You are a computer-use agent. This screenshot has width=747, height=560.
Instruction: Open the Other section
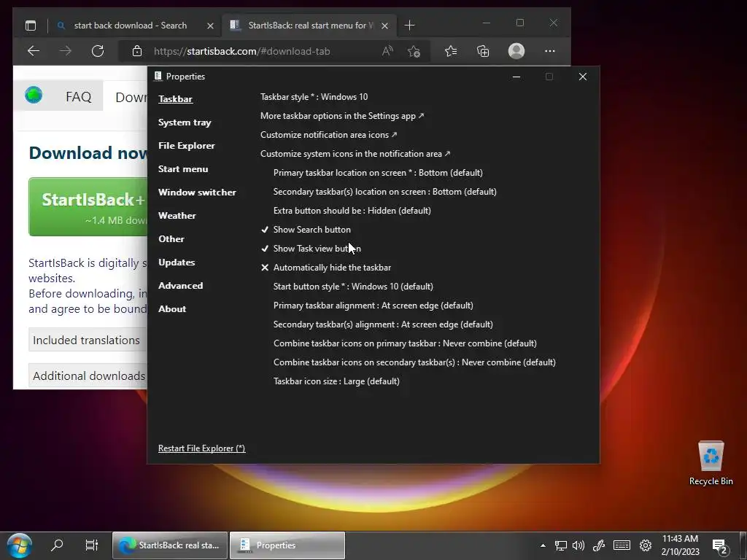(171, 239)
